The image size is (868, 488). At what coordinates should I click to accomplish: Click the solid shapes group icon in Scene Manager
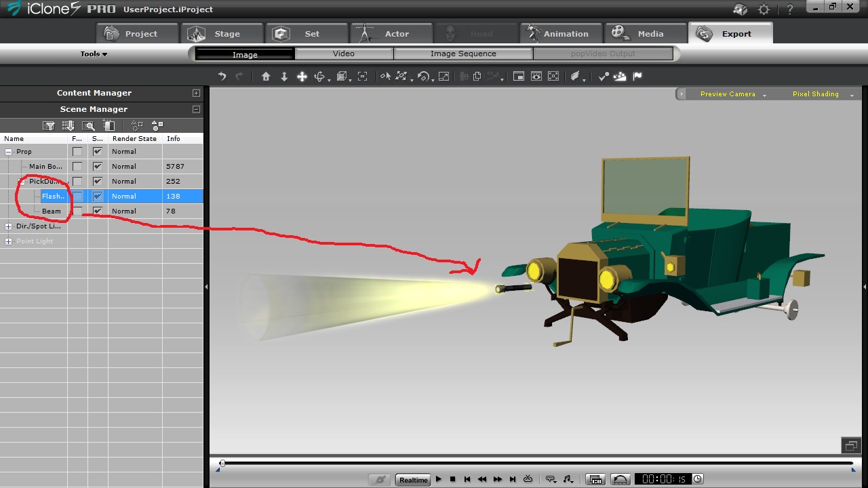pyautogui.click(x=157, y=125)
